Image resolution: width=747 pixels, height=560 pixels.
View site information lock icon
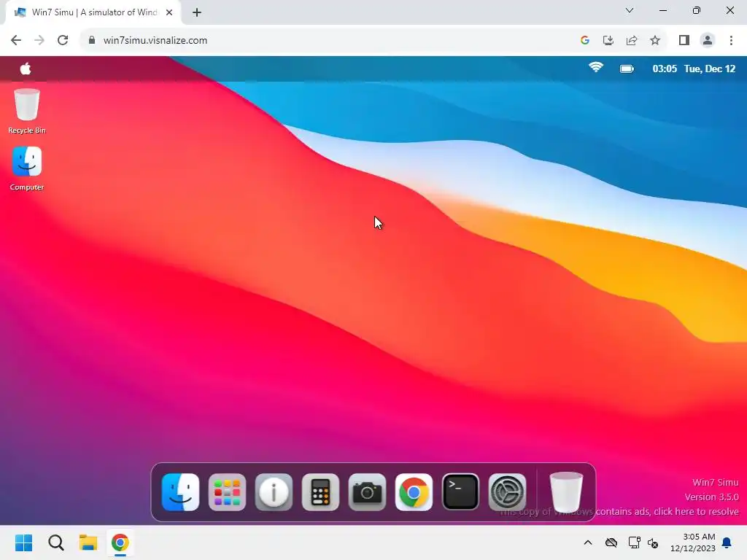click(92, 40)
